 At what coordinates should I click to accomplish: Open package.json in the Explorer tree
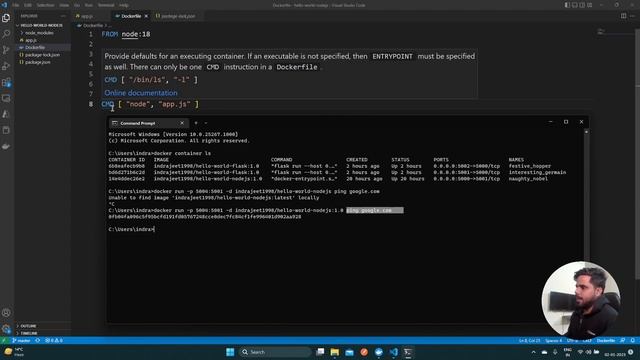click(x=42, y=62)
